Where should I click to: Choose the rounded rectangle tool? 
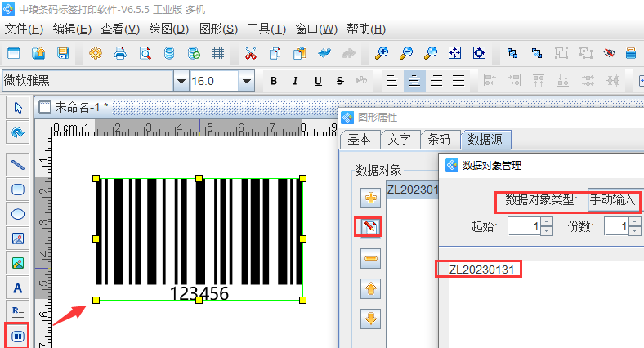[18, 190]
